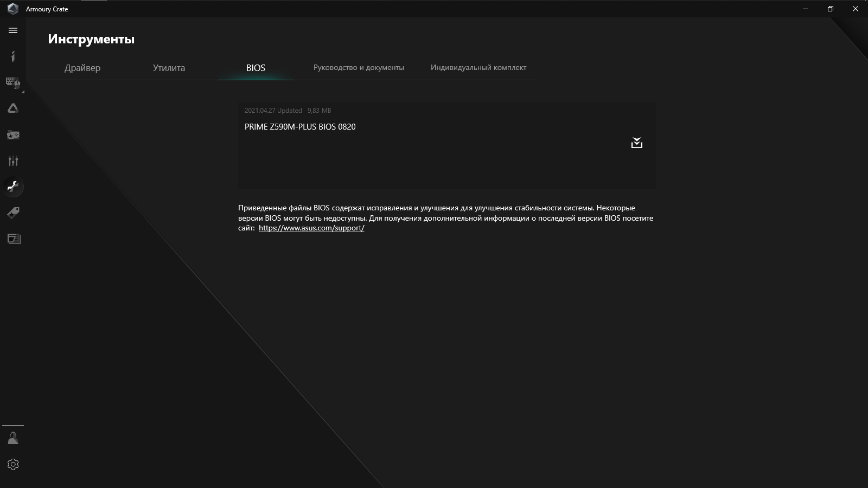Screen dimensions: 868x488
Task: Switch to the Драйвер tab
Action: (x=82, y=68)
